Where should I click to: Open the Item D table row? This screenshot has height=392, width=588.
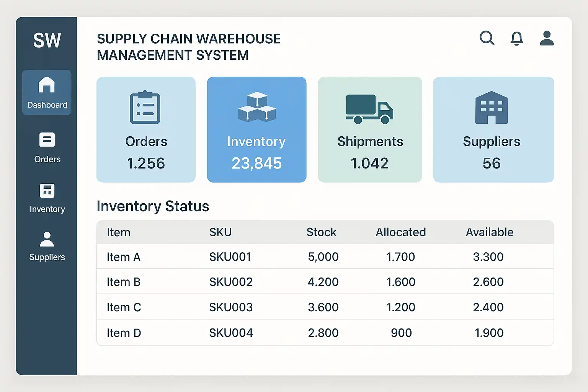pos(124,333)
